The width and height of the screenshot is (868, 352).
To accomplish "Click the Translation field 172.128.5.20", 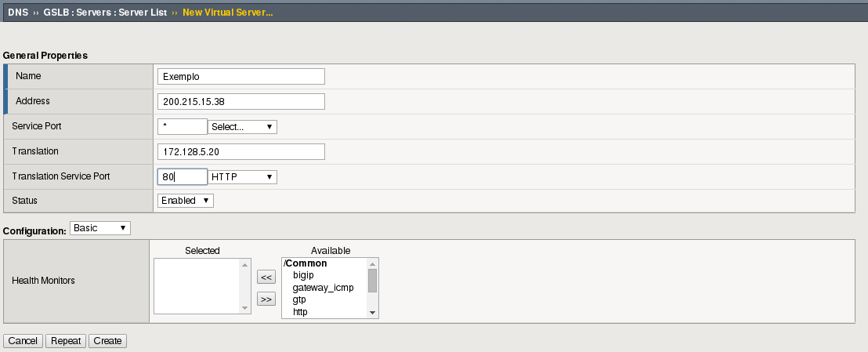I will (x=241, y=152).
